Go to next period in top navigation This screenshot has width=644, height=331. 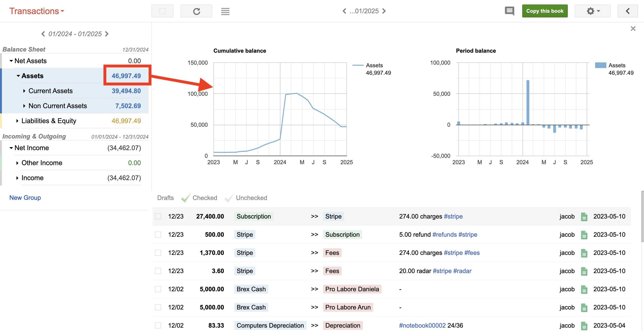pos(384,11)
